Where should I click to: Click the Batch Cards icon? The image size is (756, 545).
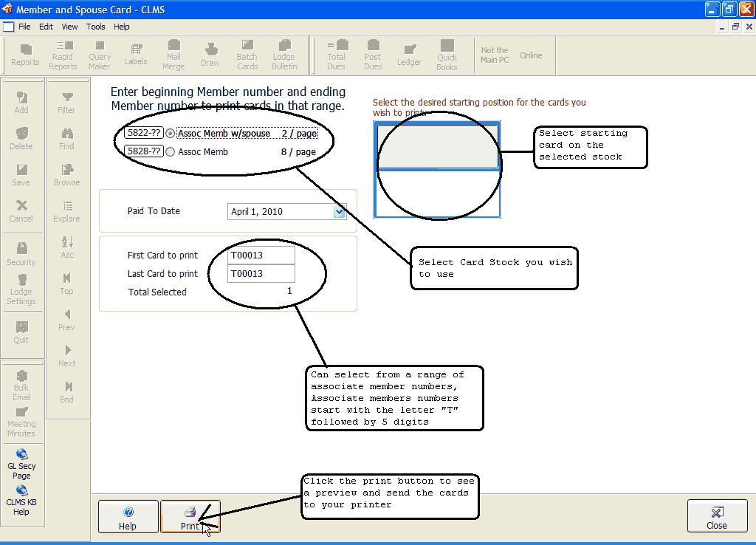pyautogui.click(x=247, y=55)
